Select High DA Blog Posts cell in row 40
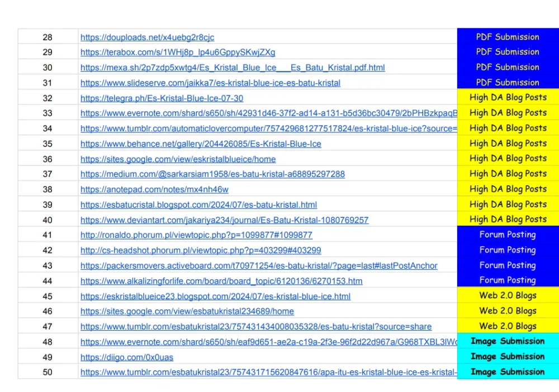Viewport: 559px width, 392px height. pos(508,218)
